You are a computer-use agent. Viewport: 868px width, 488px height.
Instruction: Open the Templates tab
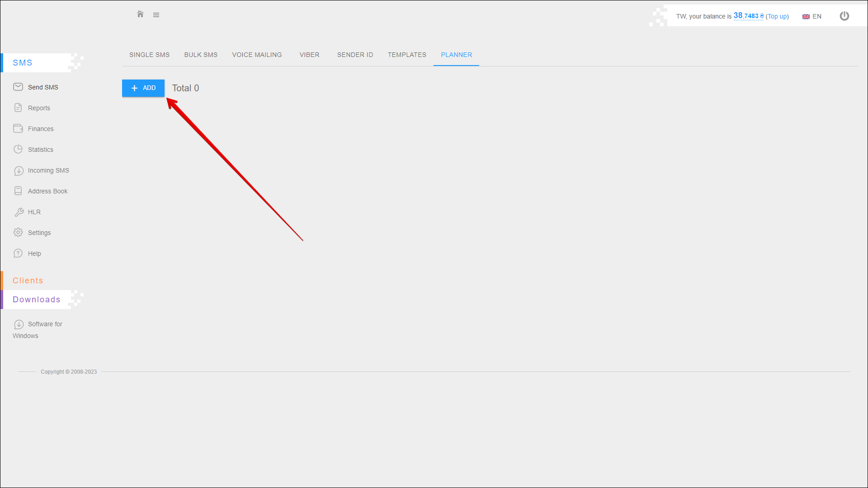point(407,55)
